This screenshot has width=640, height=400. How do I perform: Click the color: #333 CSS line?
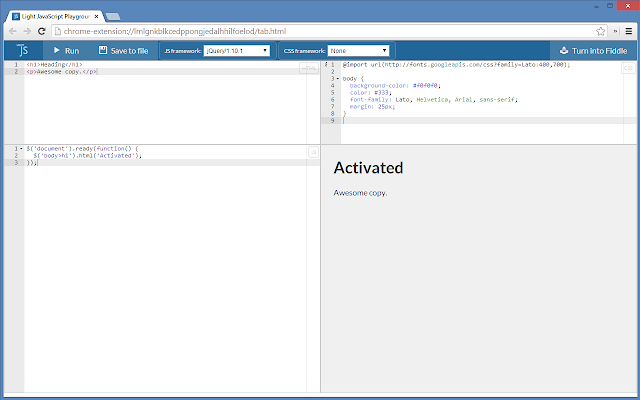click(370, 93)
